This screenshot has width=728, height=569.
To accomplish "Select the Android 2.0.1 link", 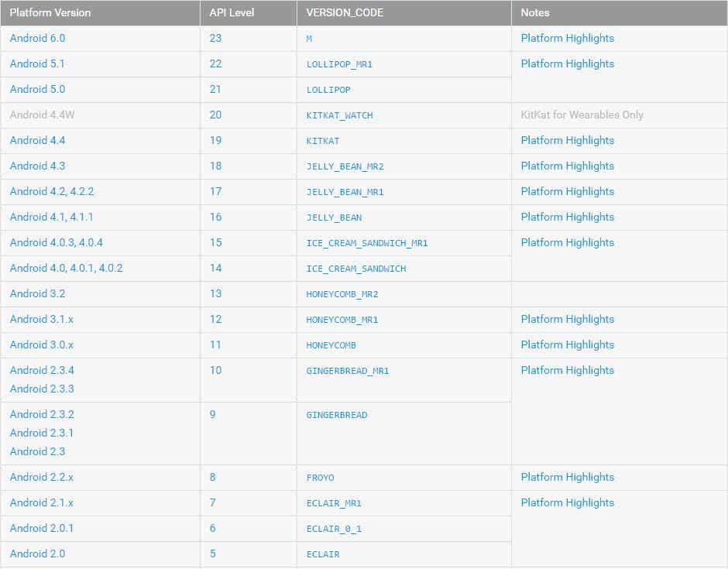I will tap(36, 528).
